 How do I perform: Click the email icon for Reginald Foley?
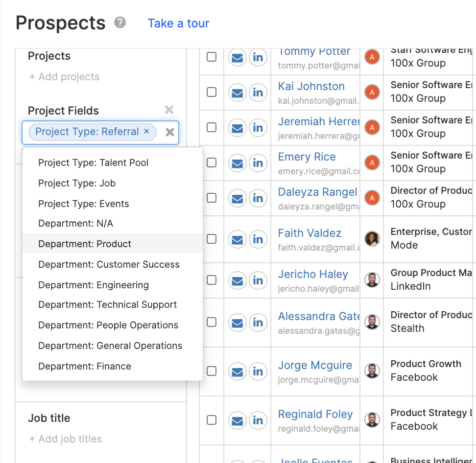(237, 420)
